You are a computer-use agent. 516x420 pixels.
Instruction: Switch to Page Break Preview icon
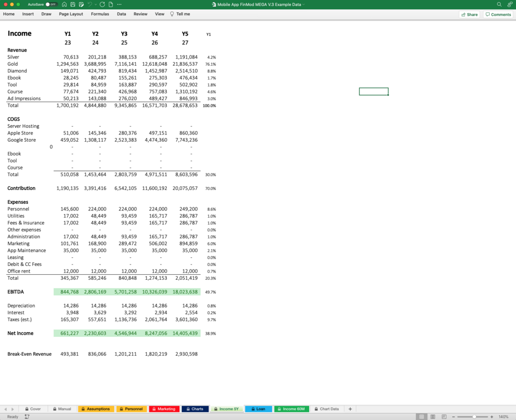click(444, 417)
